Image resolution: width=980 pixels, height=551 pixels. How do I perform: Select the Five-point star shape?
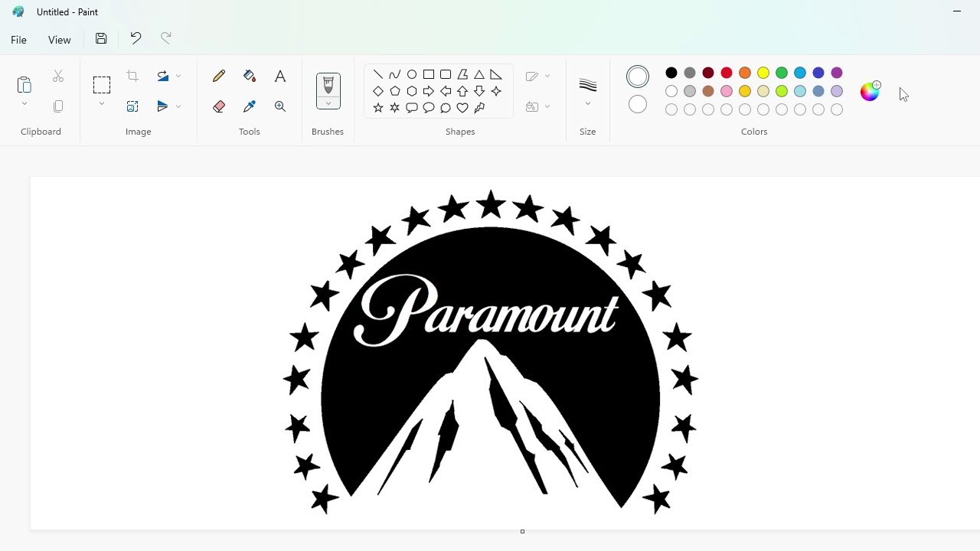[378, 108]
